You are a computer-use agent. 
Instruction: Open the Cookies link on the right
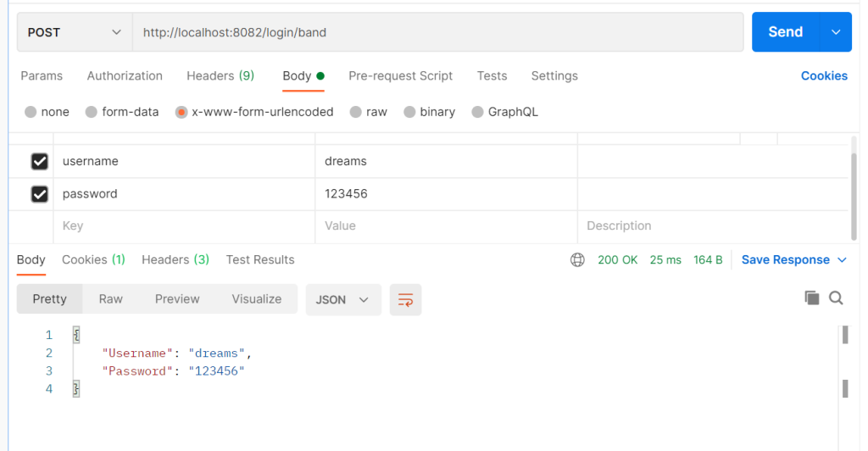824,76
